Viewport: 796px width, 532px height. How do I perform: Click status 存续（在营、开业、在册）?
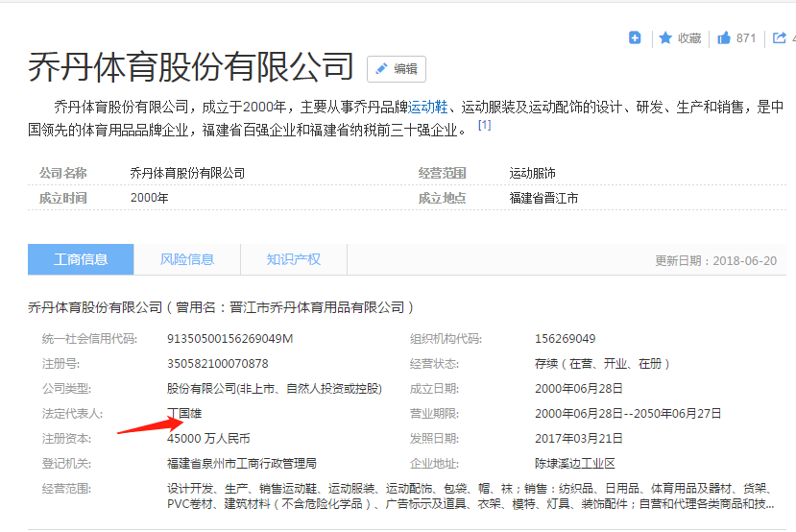click(603, 364)
